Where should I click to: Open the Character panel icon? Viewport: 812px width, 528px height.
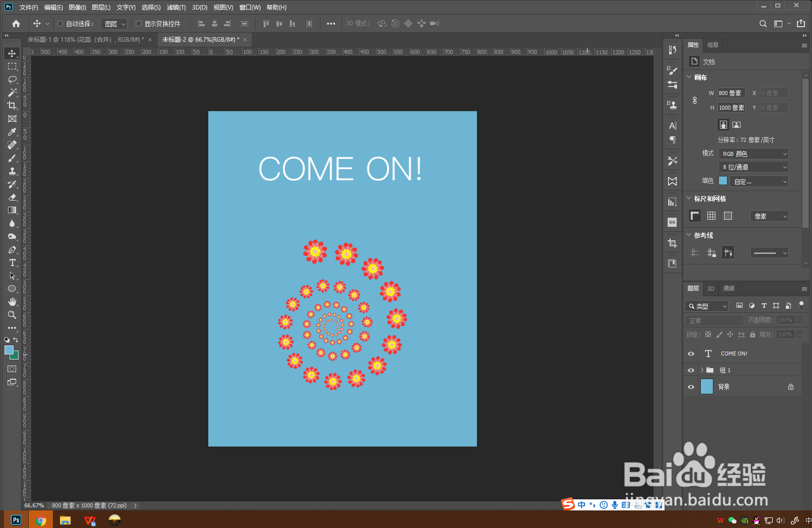[673, 126]
